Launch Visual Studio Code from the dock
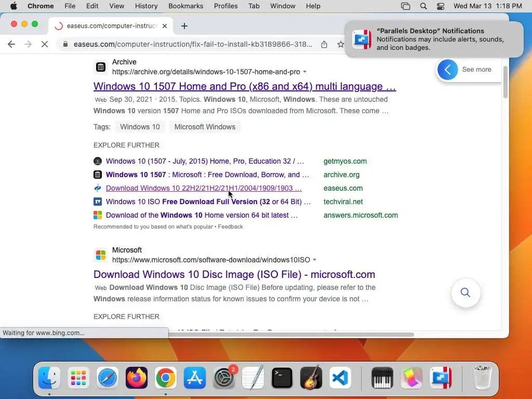Screen dimensions: 532x399 pos(340,378)
